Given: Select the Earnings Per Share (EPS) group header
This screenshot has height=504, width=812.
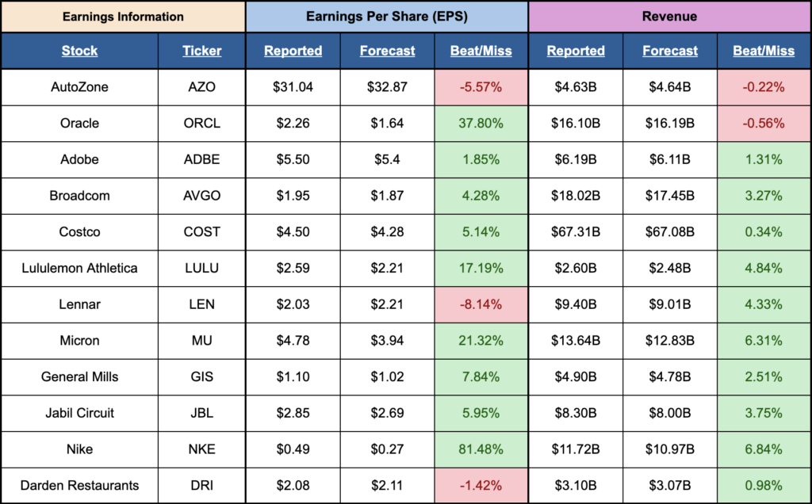Looking at the screenshot, I should [386, 16].
